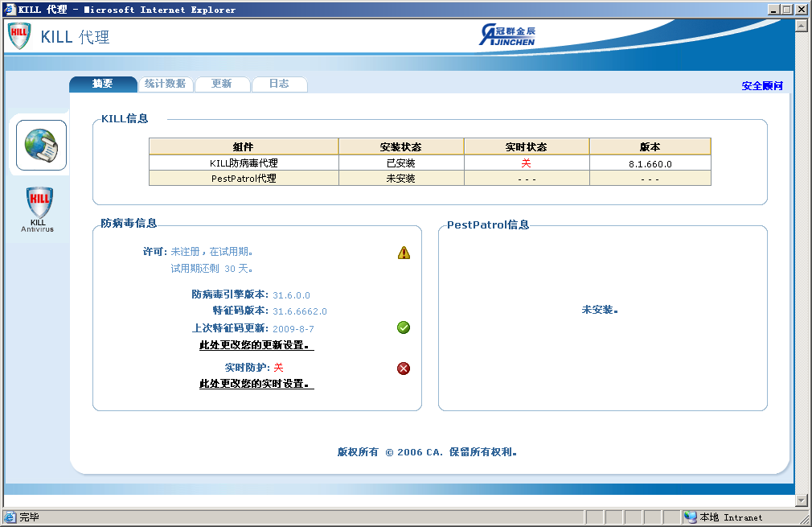Select the KILL Antivirus sidebar icon
The width and height of the screenshot is (812, 527).
click(x=39, y=209)
